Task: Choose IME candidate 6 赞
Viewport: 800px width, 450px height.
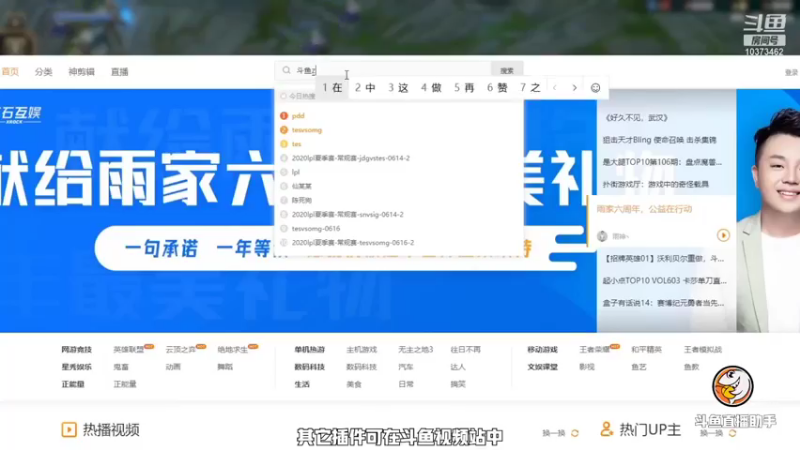Action: pos(497,88)
